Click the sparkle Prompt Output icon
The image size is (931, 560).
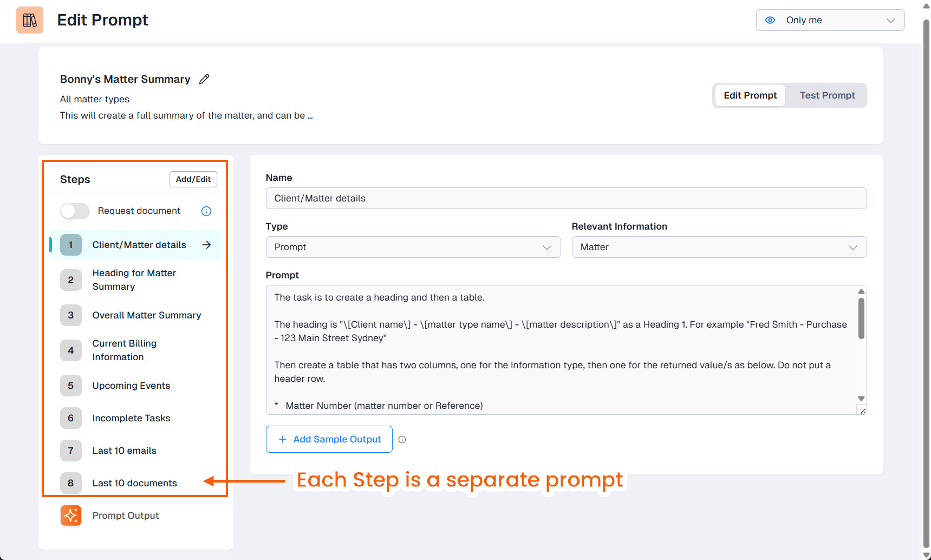click(71, 516)
